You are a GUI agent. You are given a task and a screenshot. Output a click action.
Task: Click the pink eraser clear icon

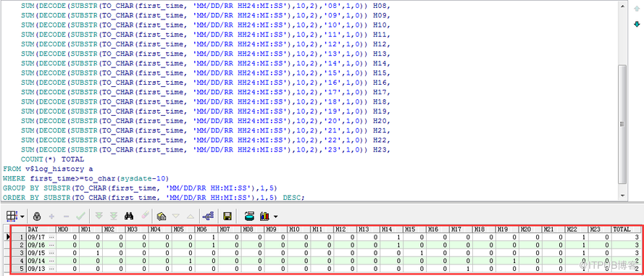(x=145, y=216)
